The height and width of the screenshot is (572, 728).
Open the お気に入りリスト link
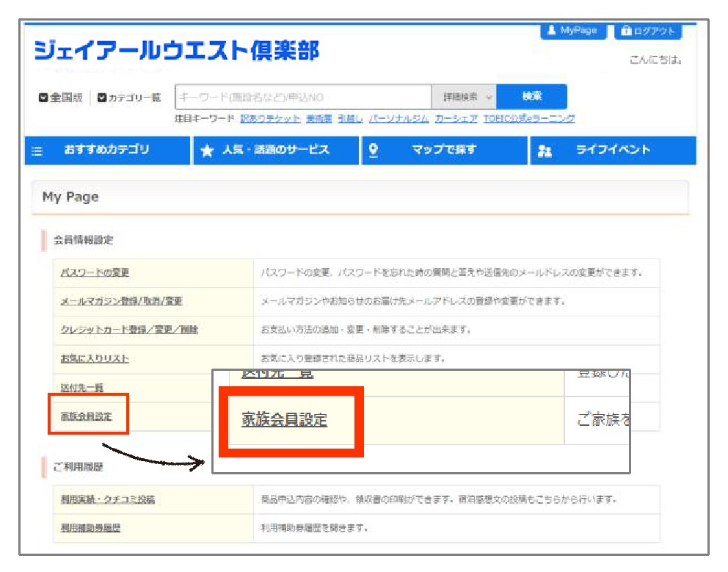click(94, 359)
